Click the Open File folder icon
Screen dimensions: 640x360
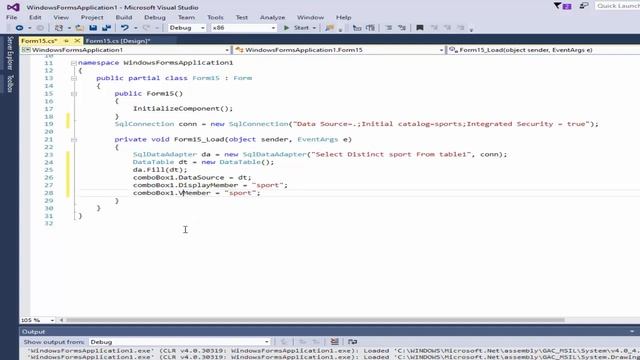pos(80,28)
